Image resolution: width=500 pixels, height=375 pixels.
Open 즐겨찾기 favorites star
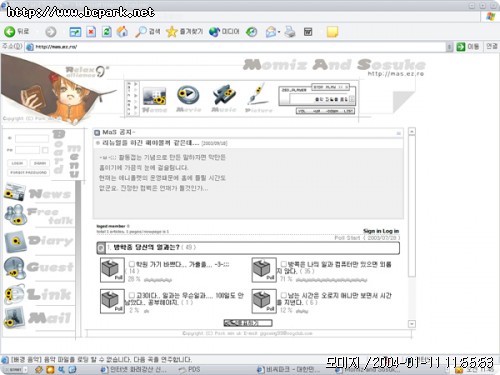pyautogui.click(x=184, y=32)
